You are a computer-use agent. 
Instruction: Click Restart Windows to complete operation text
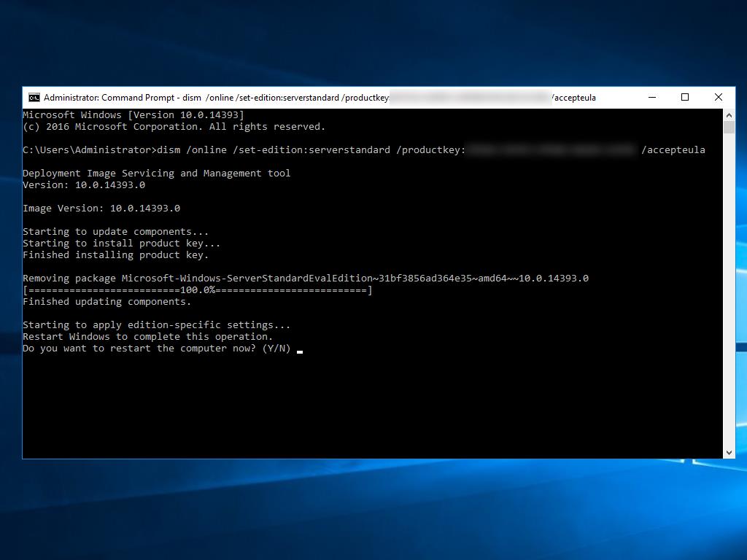click(x=147, y=337)
